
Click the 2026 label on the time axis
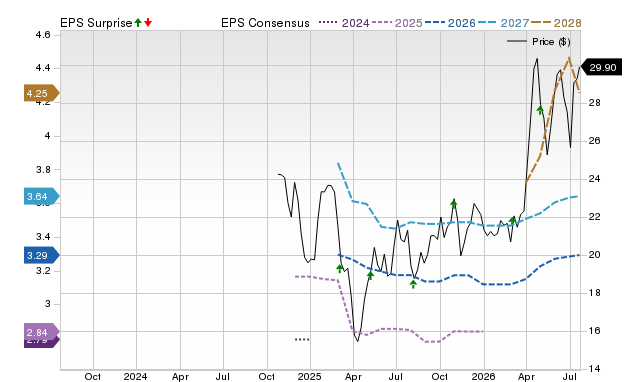[483, 376]
